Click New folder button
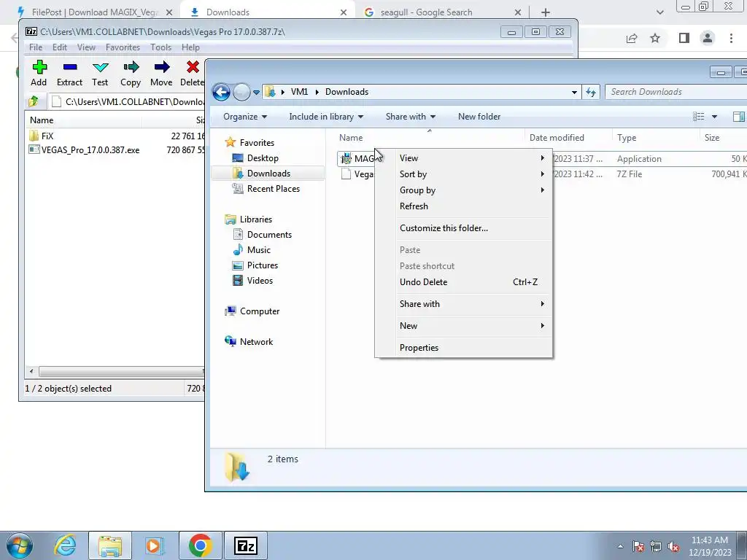Screen dimensions: 747x560 (479, 117)
